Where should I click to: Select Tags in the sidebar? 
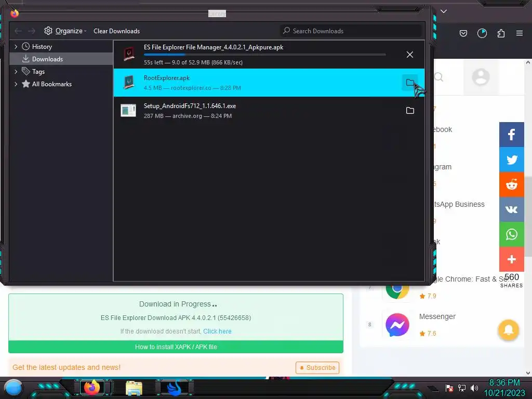[38, 72]
